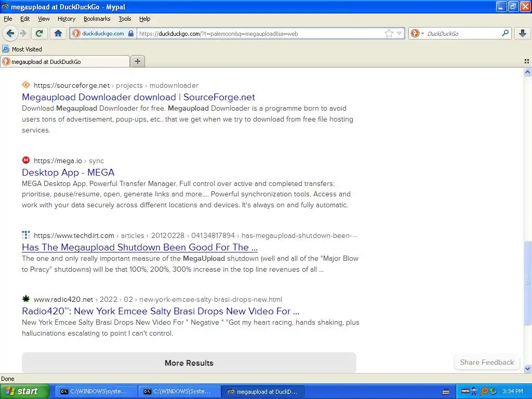
Task: Click the vertical scrollbar thumb
Action: 527,282
